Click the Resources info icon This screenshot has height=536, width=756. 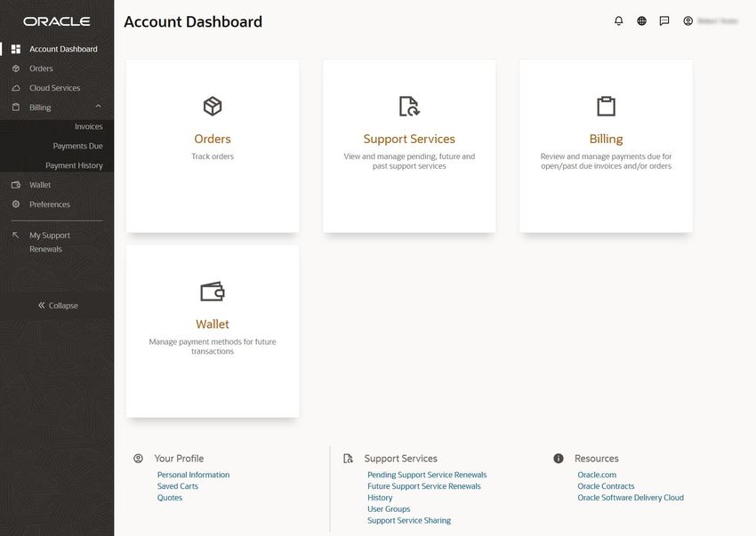[559, 459]
